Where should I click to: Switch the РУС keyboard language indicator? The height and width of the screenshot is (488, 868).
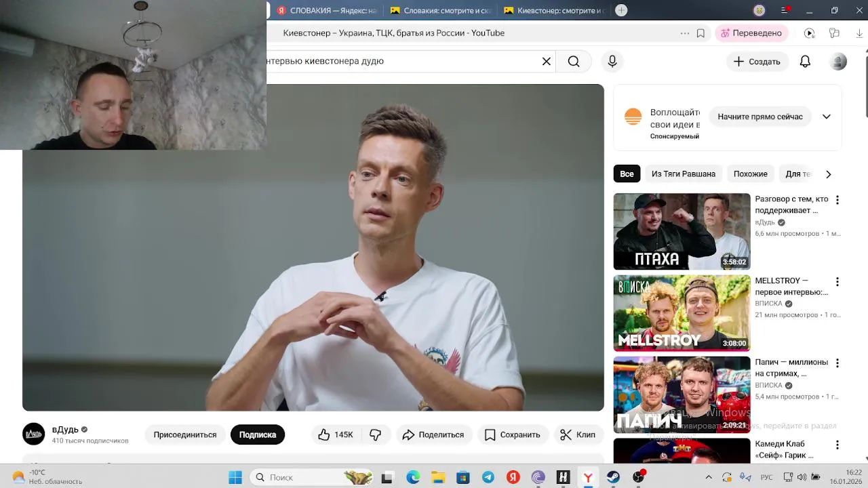[x=766, y=477]
